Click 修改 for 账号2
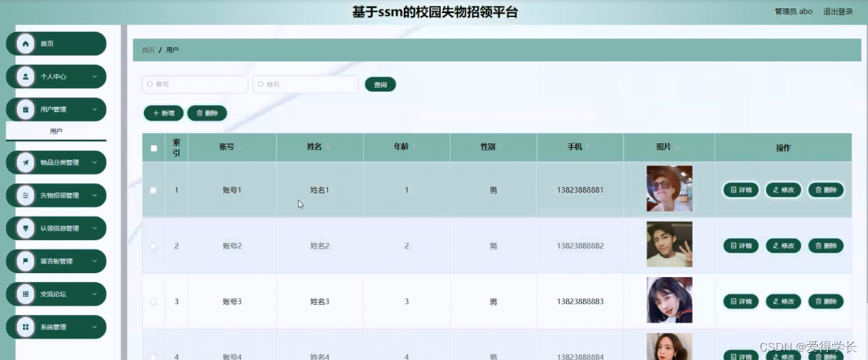This screenshot has width=868, height=360. pos(783,246)
